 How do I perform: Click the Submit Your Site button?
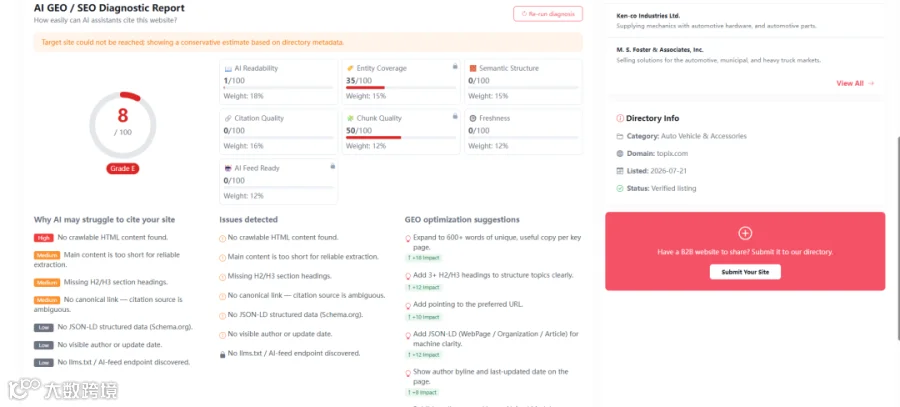pyautogui.click(x=745, y=272)
